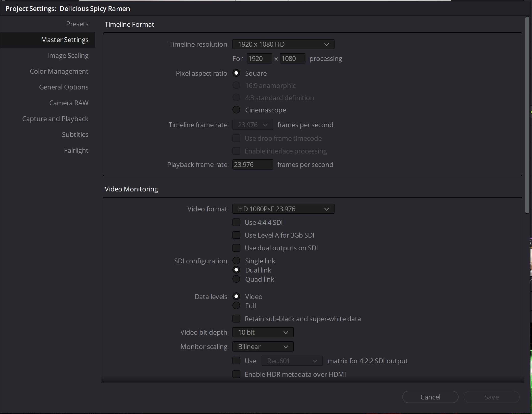532x414 pixels.
Task: Set Data levels to Full
Action: tap(236, 306)
